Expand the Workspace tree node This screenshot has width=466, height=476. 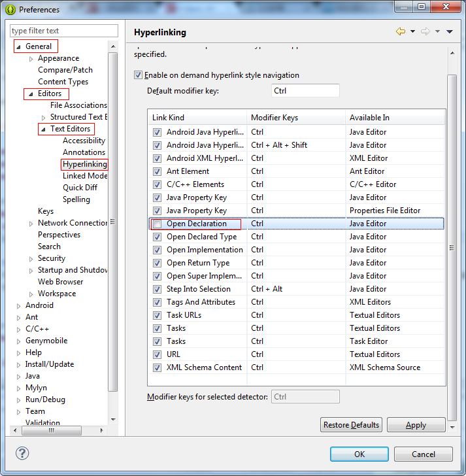(x=31, y=294)
